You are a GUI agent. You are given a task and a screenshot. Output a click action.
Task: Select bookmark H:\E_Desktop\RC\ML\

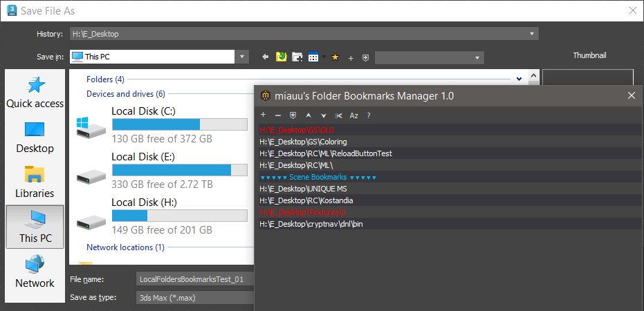click(450, 165)
